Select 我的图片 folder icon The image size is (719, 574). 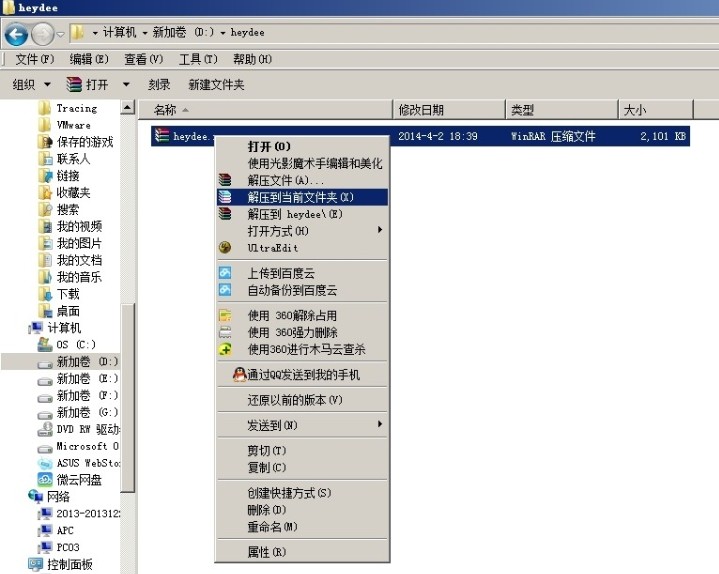click(45, 243)
